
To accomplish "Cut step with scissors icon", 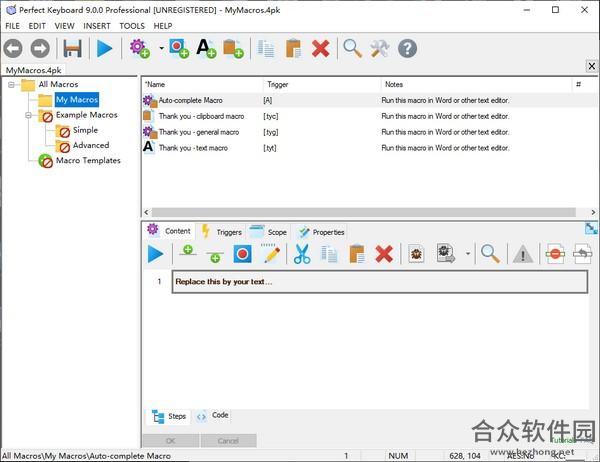I will click(302, 254).
